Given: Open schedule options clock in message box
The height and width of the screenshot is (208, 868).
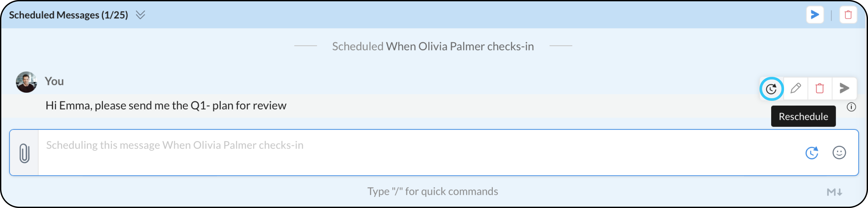Looking at the screenshot, I should (812, 153).
